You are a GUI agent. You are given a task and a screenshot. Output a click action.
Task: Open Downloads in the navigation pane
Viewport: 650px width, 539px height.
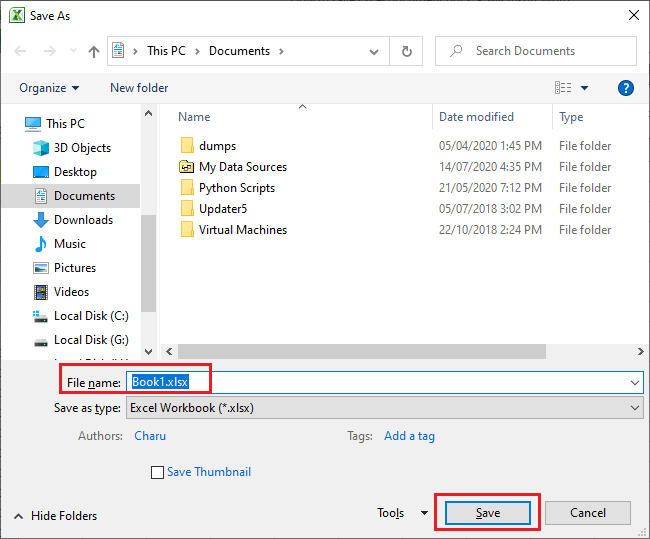pos(83,220)
